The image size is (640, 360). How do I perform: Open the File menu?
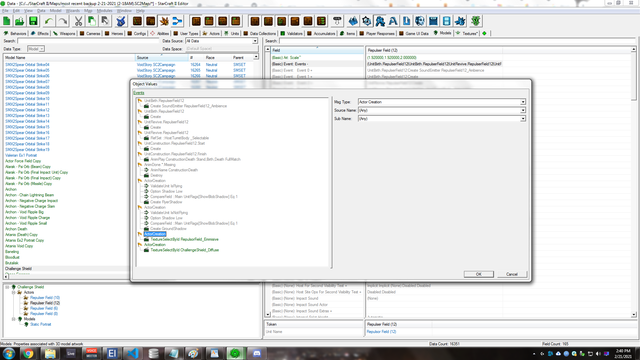pos(5,11)
